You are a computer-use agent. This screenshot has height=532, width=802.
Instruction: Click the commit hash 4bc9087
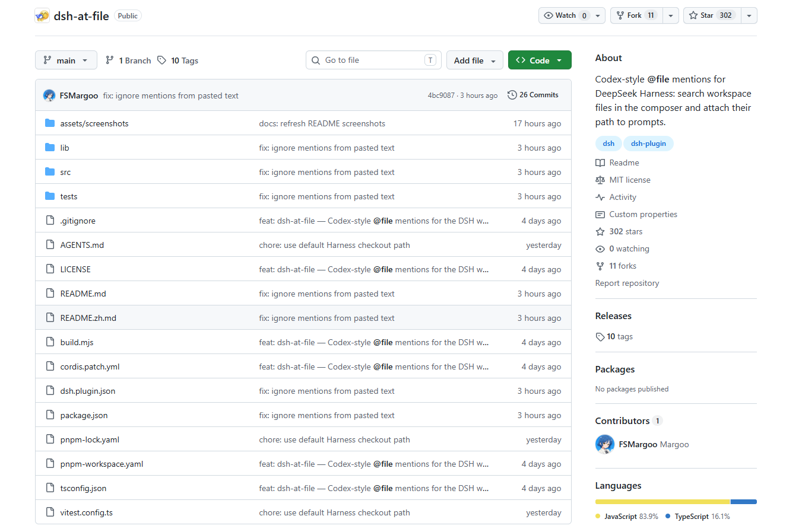click(x=441, y=95)
